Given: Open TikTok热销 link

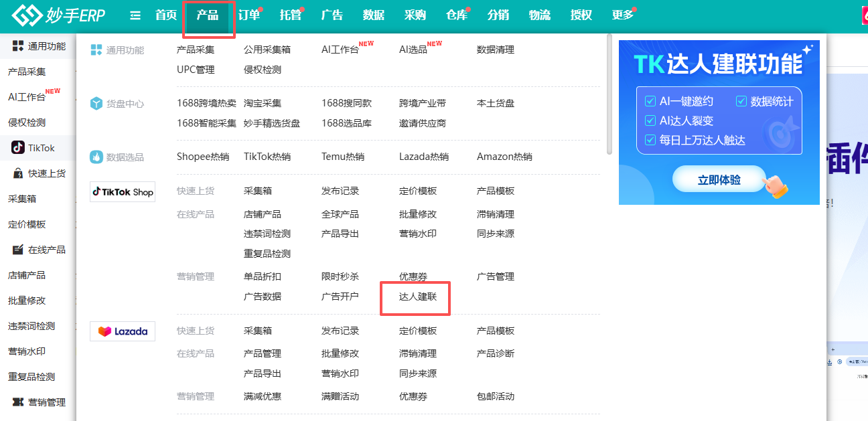Looking at the screenshot, I should pos(267,157).
